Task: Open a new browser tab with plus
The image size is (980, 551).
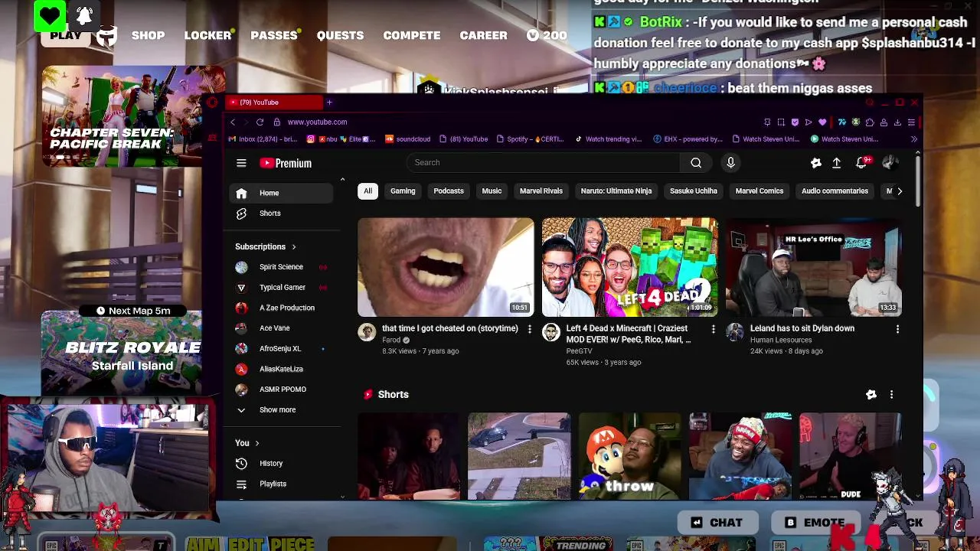Action: tap(329, 103)
